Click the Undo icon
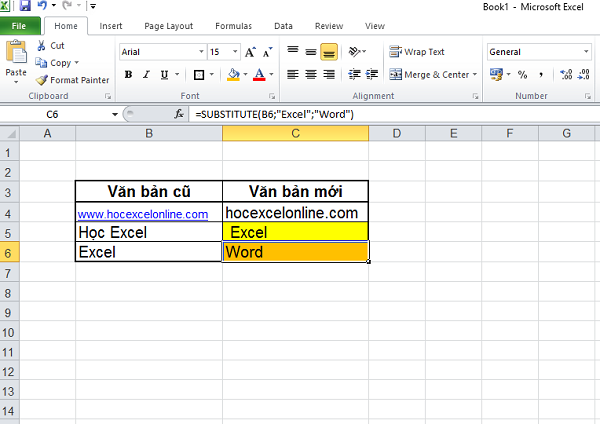This screenshot has width=600, height=424. pyautogui.click(x=42, y=6)
